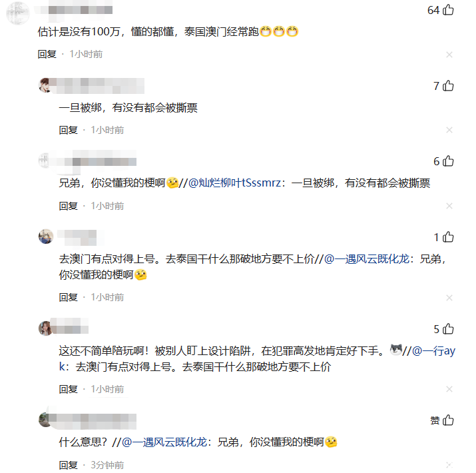This screenshot has height=473, width=476.
Task: Close the "一旦被绑" reply via X
Action: tap(449, 131)
